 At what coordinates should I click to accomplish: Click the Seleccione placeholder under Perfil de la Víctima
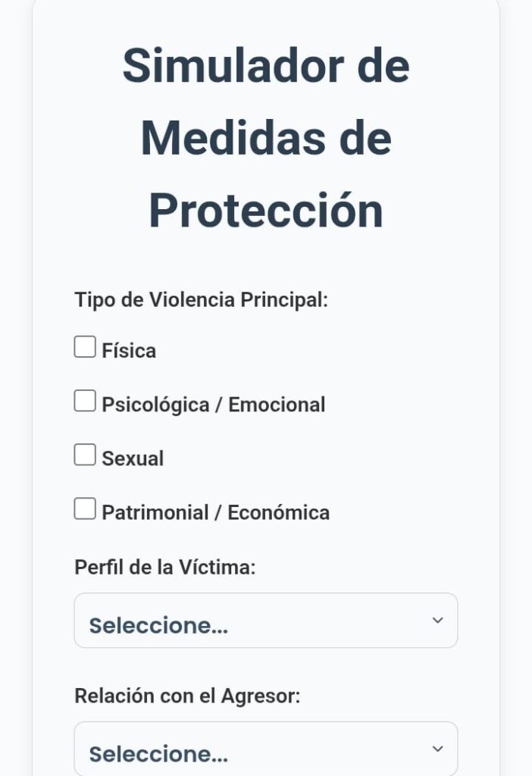[x=158, y=626]
